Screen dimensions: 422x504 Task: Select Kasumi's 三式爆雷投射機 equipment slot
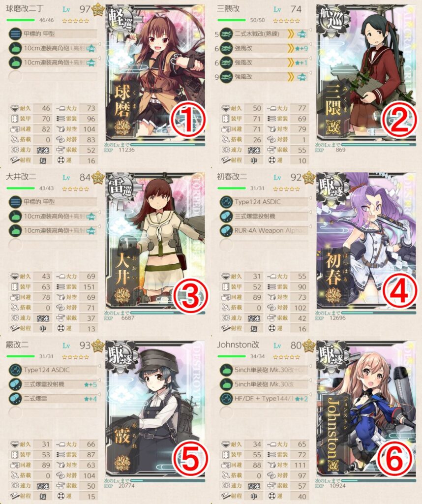tap(53, 384)
